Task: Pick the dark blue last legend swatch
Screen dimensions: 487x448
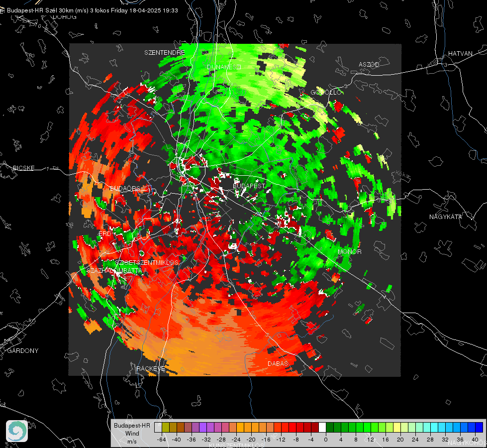Action: pyautogui.click(x=479, y=427)
